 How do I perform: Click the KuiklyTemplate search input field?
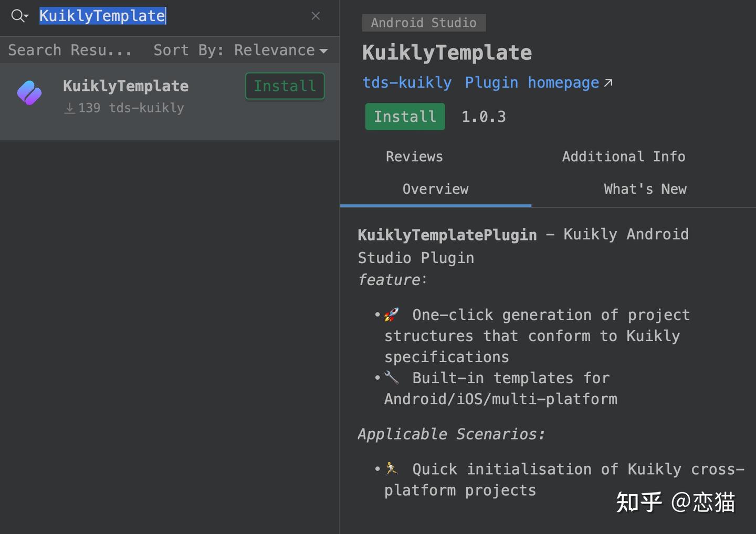[173, 16]
